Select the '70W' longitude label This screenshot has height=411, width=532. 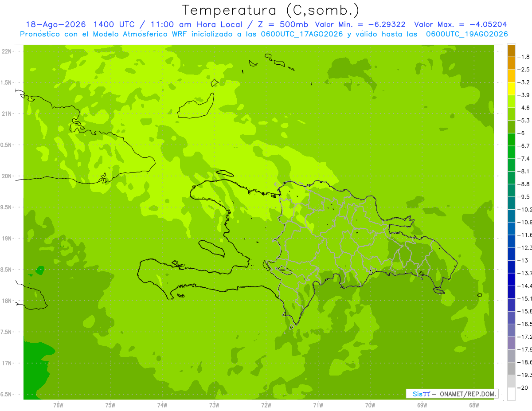pyautogui.click(x=370, y=405)
